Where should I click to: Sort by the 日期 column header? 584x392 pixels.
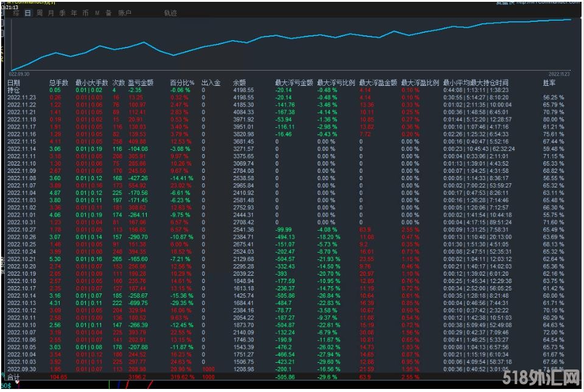tap(13, 83)
